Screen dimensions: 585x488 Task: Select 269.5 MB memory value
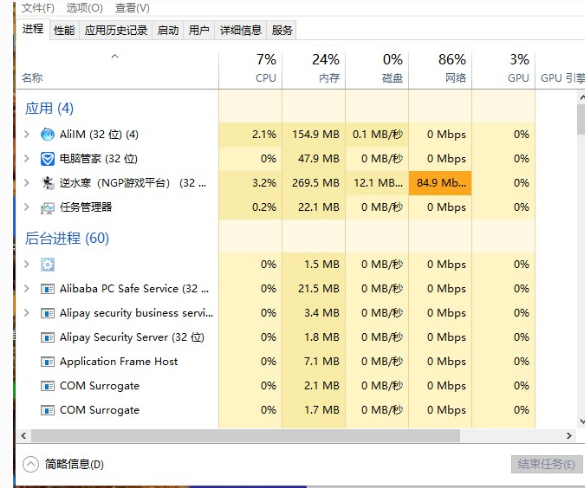[x=316, y=183]
